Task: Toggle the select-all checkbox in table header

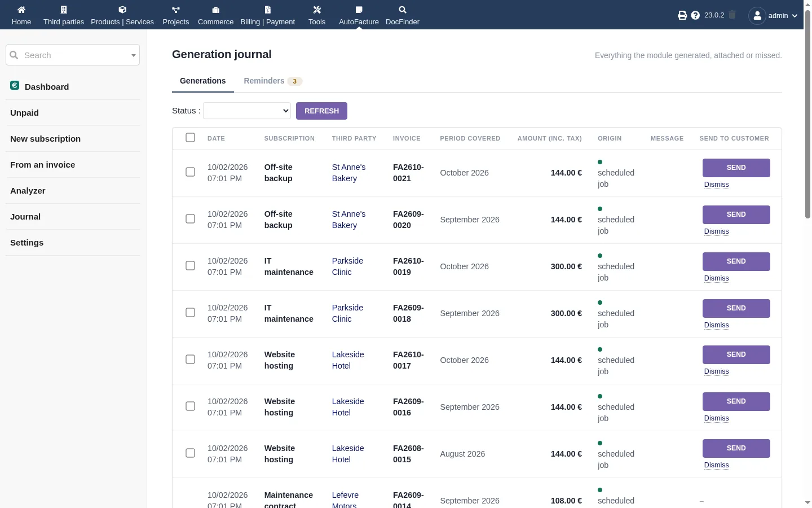Action: [191, 138]
